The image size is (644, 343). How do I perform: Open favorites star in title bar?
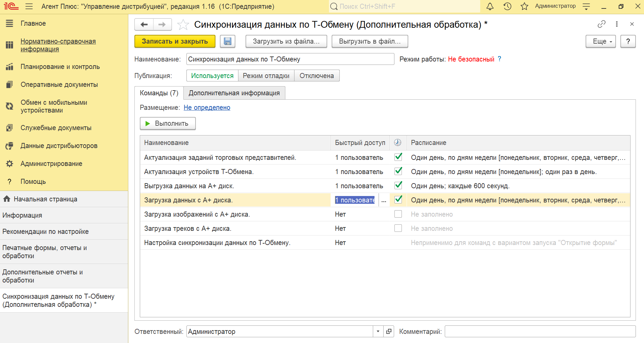(x=524, y=6)
